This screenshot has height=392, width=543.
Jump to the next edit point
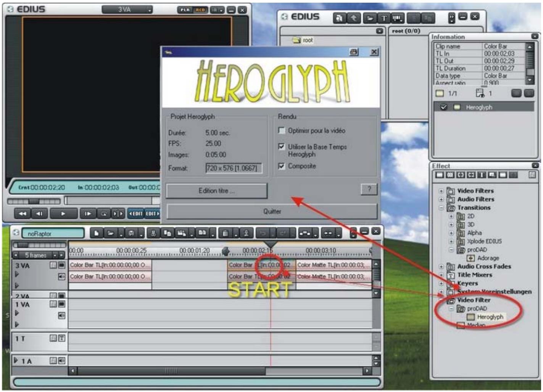[152, 214]
